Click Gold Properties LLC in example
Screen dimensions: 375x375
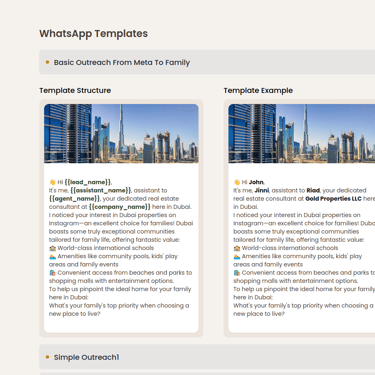pyautogui.click(x=333, y=199)
